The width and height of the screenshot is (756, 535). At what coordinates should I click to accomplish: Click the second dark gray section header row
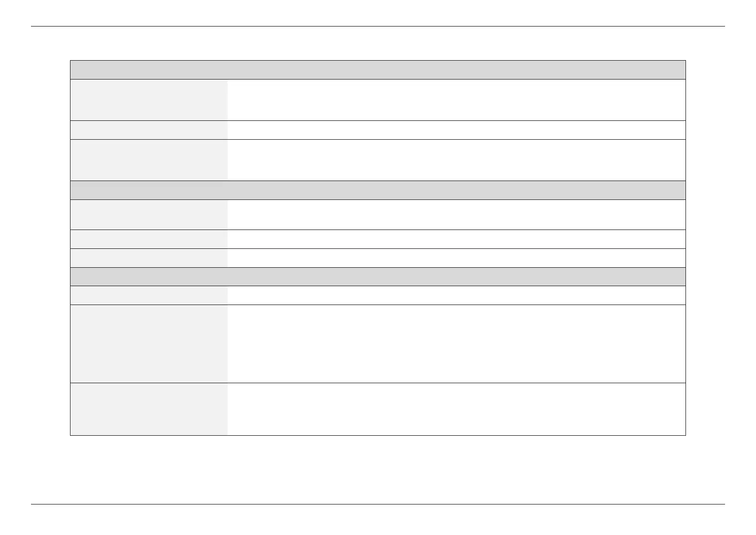pos(378,190)
